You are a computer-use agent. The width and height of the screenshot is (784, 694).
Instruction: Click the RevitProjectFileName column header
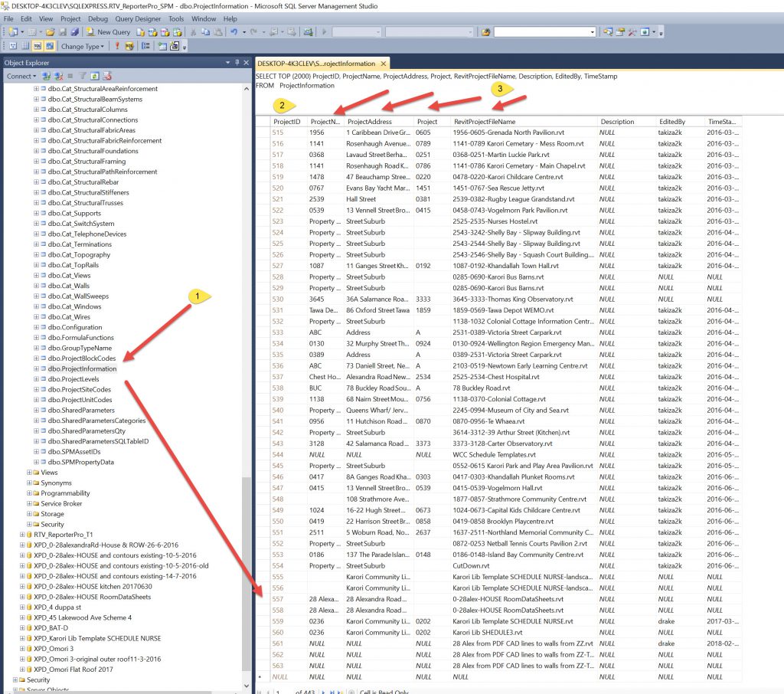click(485, 122)
